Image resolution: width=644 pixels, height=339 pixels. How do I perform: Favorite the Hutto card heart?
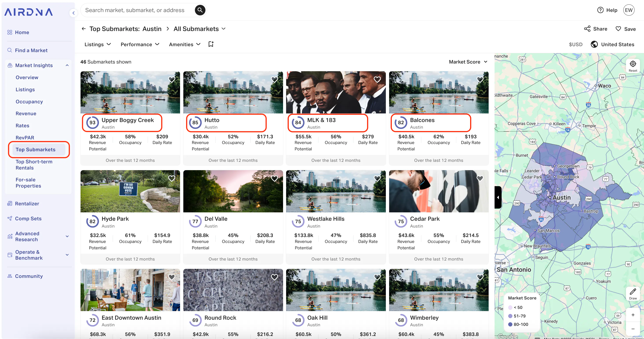pos(274,79)
